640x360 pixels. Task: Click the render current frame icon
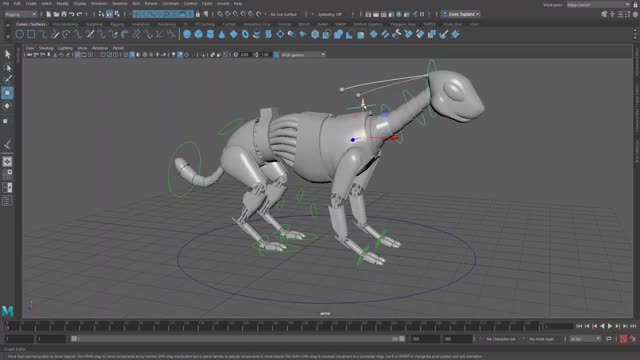376,14
